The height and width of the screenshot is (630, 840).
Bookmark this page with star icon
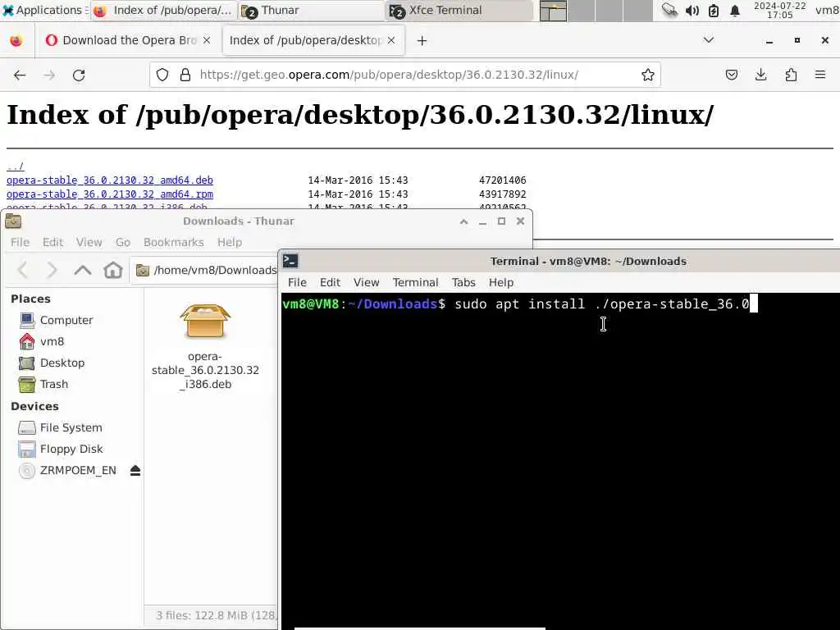[x=648, y=75]
